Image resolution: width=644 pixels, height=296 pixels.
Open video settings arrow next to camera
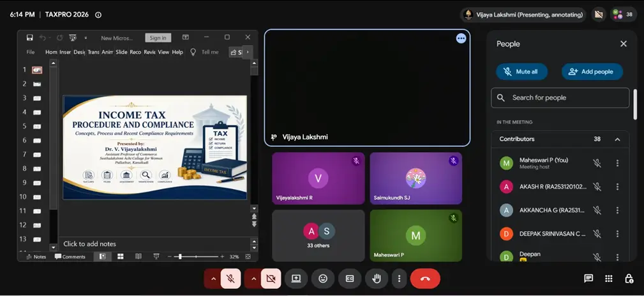pyautogui.click(x=253, y=279)
